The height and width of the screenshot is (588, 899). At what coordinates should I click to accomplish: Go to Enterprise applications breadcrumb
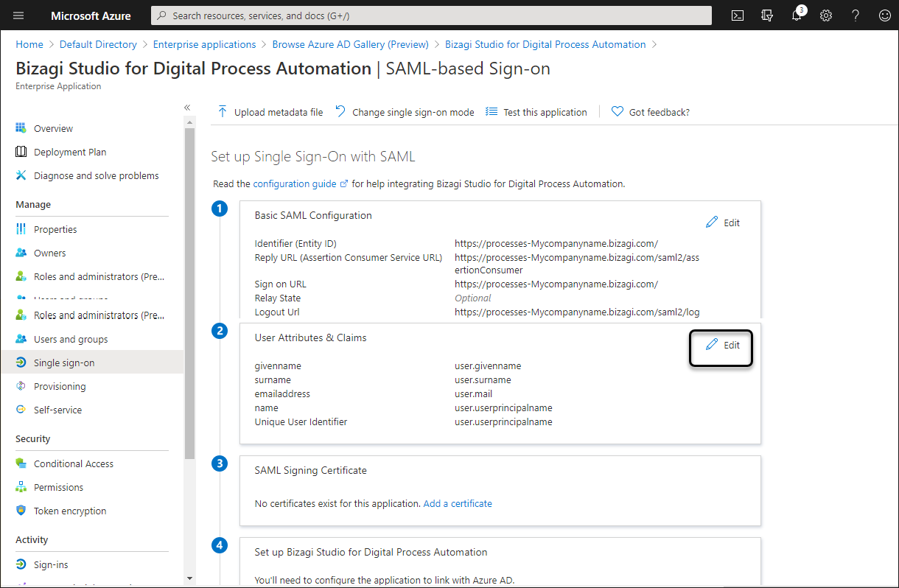(205, 44)
